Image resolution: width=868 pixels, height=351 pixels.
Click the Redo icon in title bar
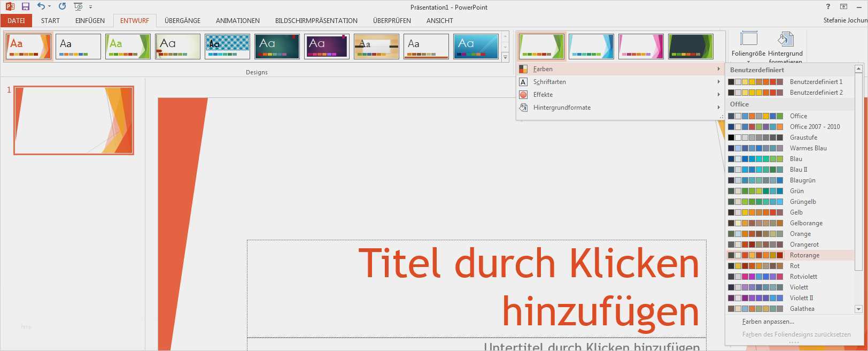pos(62,6)
